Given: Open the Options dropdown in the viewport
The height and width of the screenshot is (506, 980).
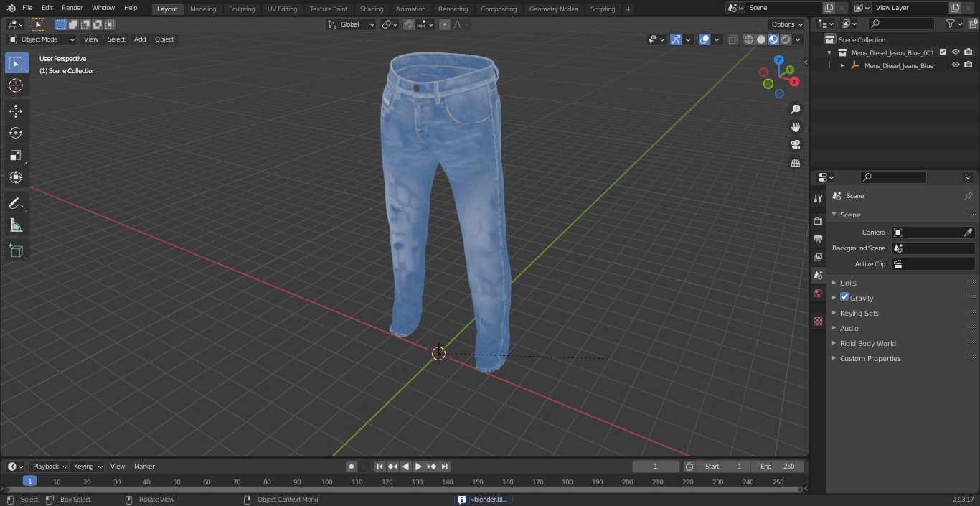Looking at the screenshot, I should pos(787,24).
